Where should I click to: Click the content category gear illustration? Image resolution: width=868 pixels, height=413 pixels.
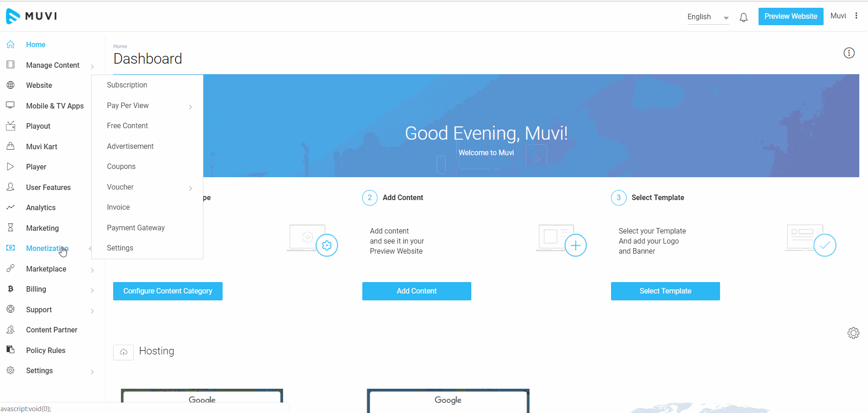327,245
